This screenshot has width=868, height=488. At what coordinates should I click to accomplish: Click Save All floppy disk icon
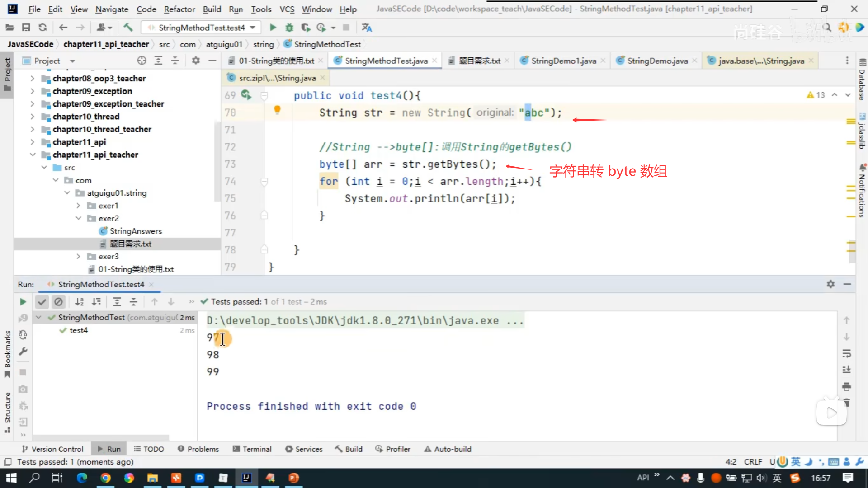[x=26, y=28]
